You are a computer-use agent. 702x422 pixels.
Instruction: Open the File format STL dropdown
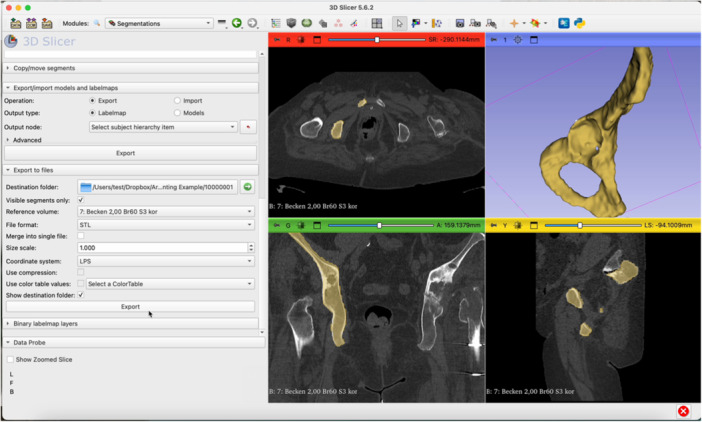[166, 225]
